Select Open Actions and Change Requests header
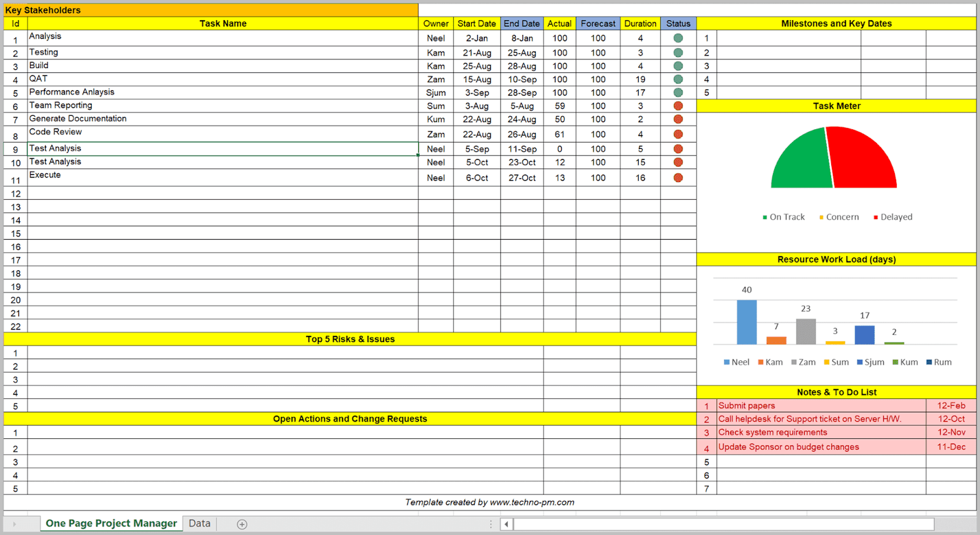Screen dimensions: 980x535 [x=350, y=419]
